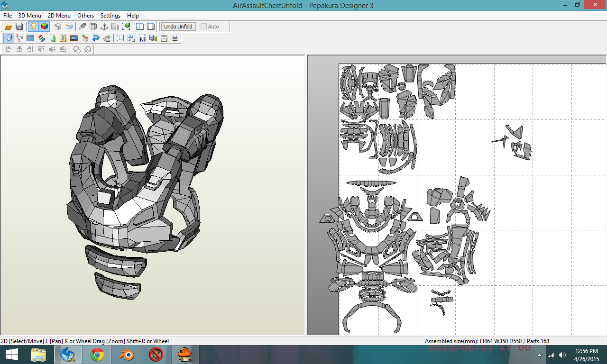
Task: Click the gray cube toolbar icon
Action: [x=58, y=27]
